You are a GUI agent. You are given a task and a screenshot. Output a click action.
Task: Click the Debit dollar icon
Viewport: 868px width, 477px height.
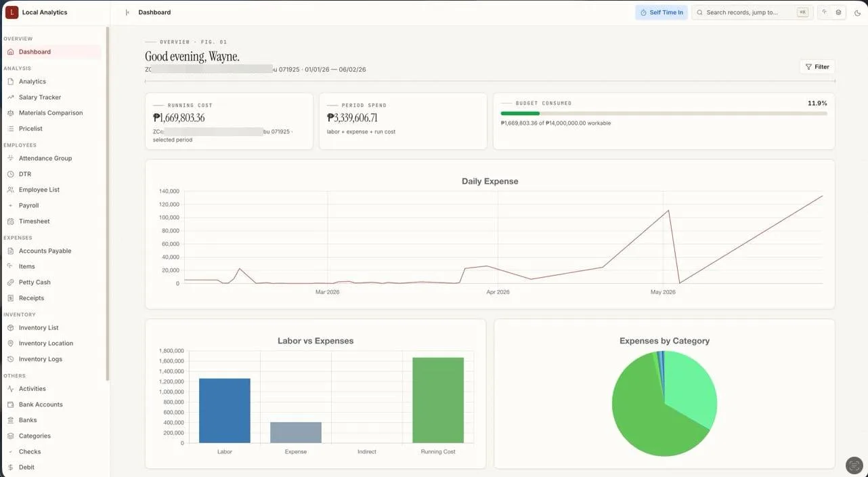click(x=11, y=468)
